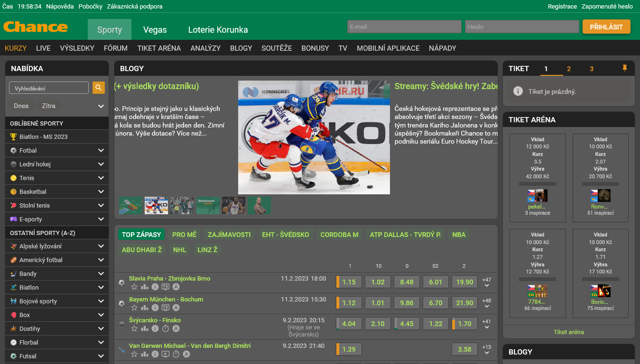Expand the Alpské lyžování category
640x364 pixels.
pos(101,246)
